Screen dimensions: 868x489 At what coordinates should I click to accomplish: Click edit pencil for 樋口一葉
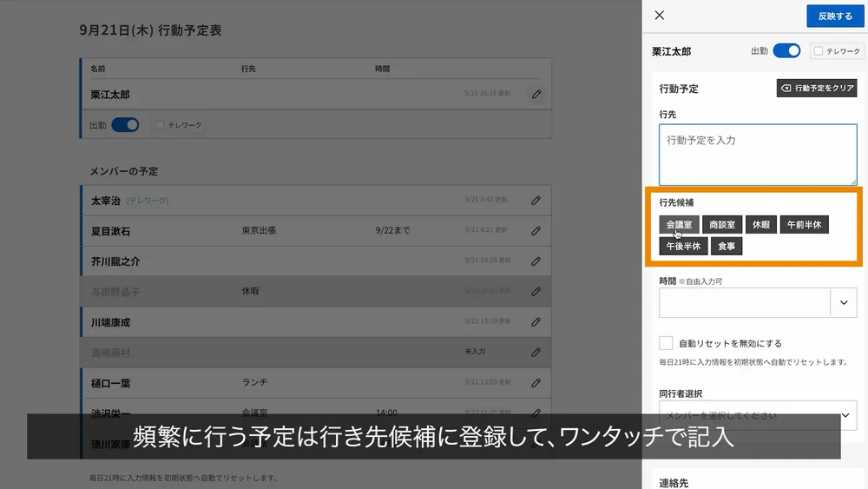pos(536,383)
